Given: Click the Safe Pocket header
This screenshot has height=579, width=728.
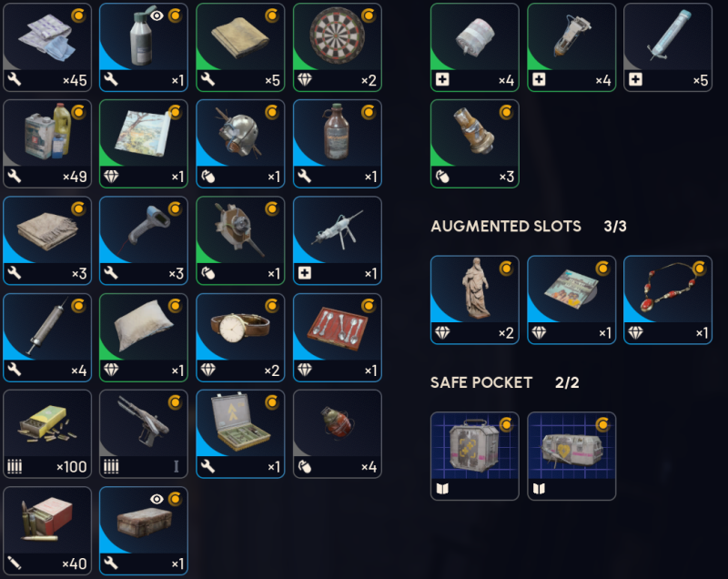Looking at the screenshot, I should [481, 382].
